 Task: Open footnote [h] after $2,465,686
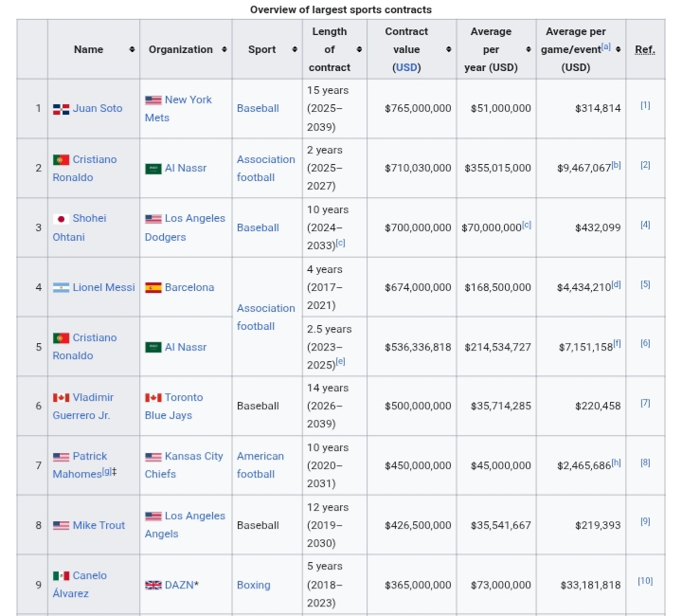click(x=616, y=462)
